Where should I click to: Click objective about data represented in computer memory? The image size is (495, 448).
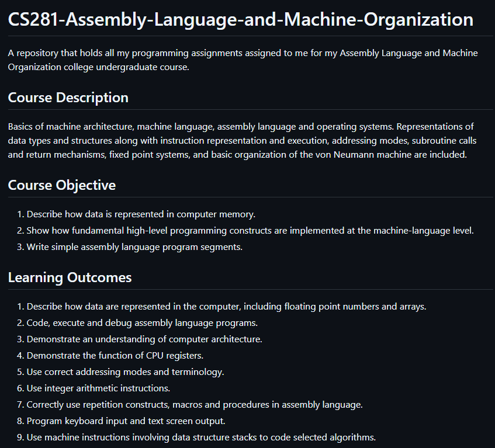pos(141,214)
